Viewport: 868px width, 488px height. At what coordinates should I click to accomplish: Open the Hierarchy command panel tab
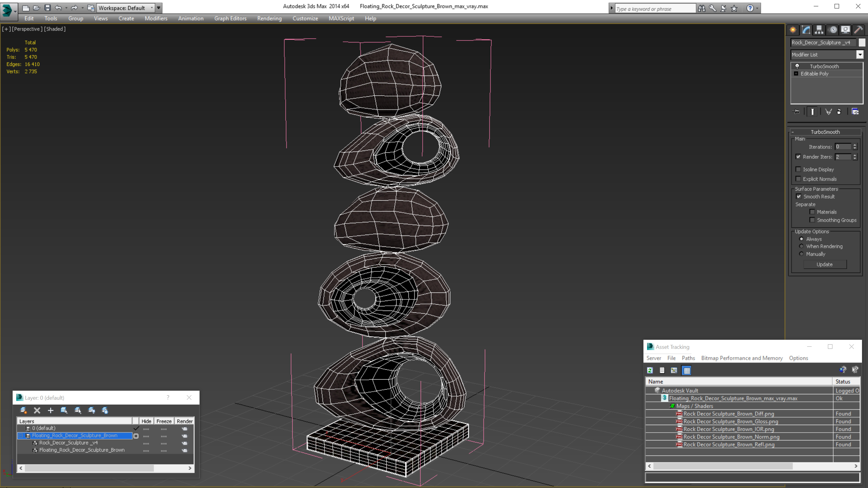(819, 30)
